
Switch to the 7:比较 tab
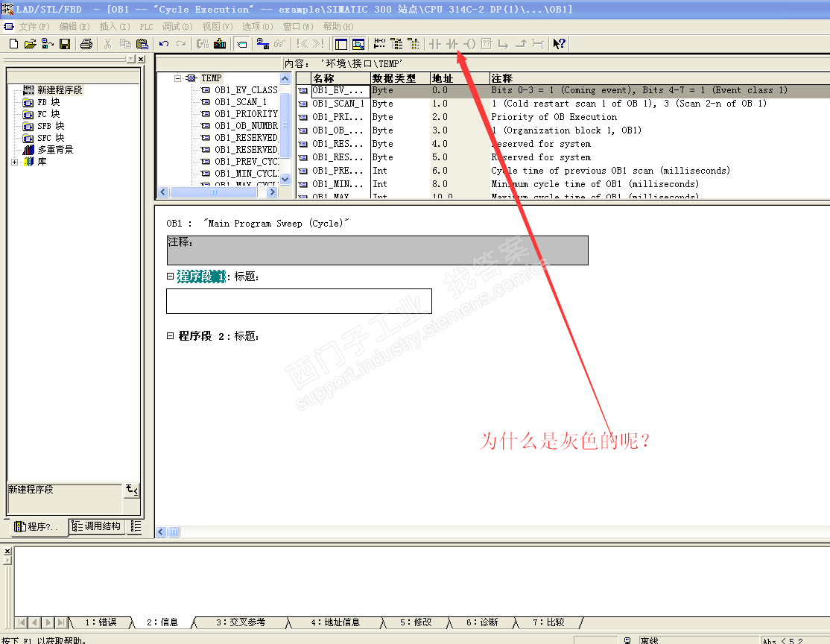(x=548, y=622)
